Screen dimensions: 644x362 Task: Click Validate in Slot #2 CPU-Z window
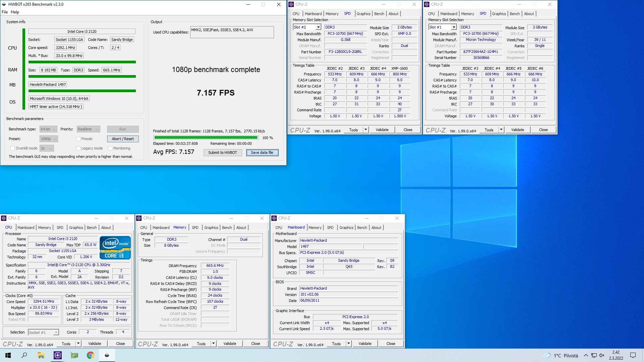click(x=382, y=130)
